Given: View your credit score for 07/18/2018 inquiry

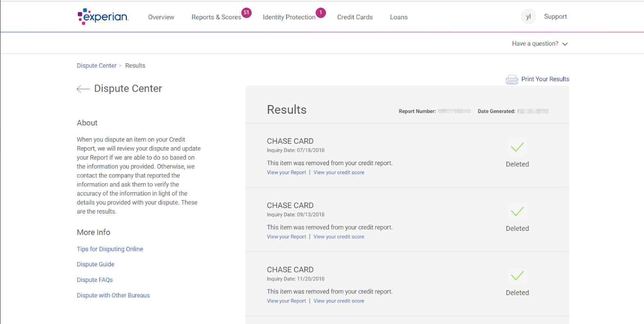Looking at the screenshot, I should point(339,173).
